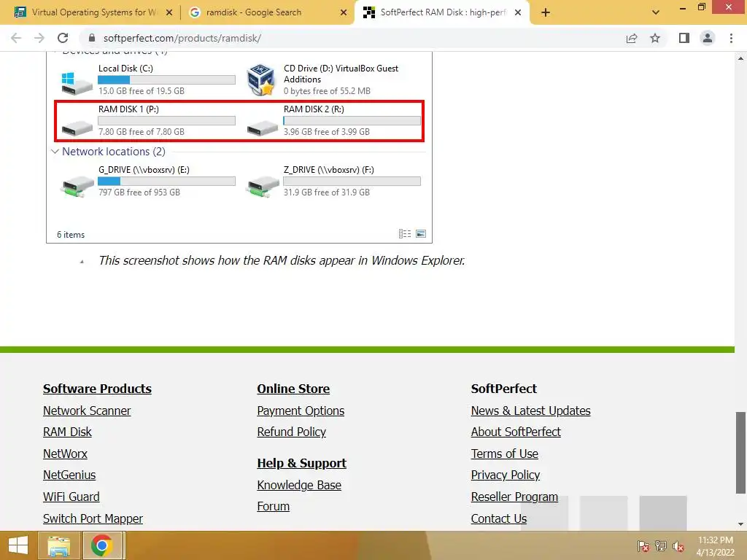Close the ramdisk Google Search tab
This screenshot has height=560, width=747.
(x=344, y=13)
